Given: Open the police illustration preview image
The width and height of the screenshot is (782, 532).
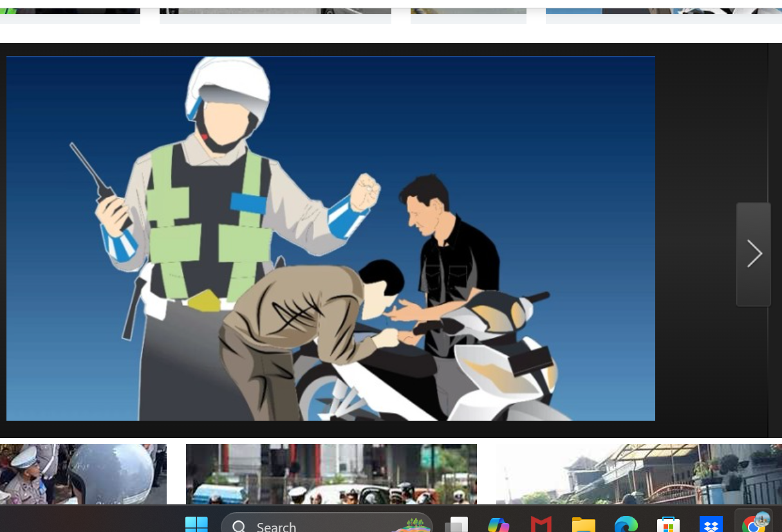Looking at the screenshot, I should (x=330, y=238).
